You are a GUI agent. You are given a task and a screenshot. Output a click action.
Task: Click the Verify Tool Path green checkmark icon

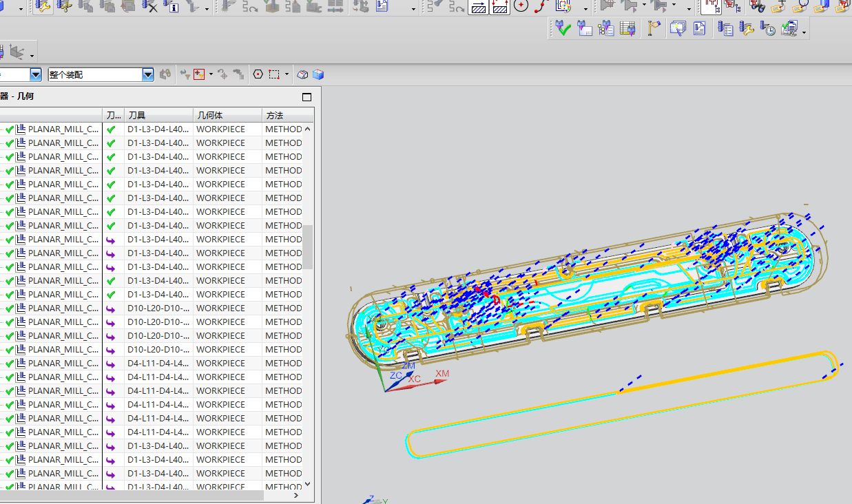point(563,28)
